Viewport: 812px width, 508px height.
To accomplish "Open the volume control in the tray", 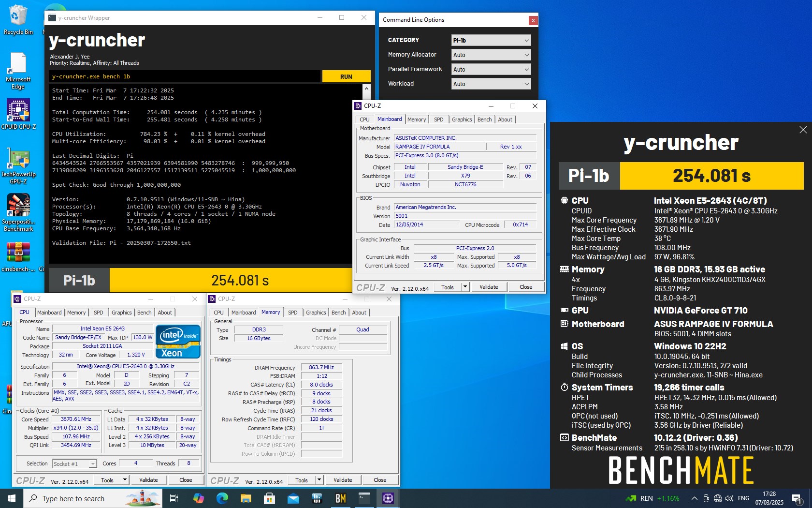I will (x=729, y=498).
